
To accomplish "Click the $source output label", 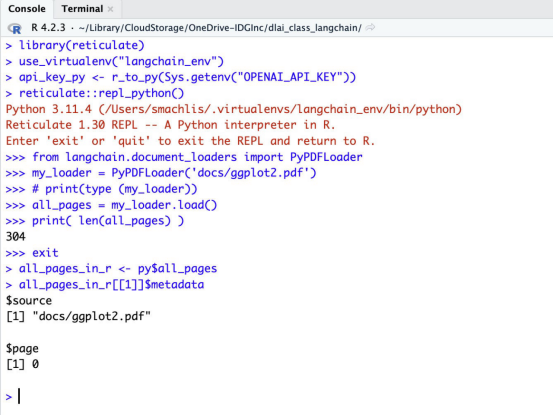I will tap(29, 301).
